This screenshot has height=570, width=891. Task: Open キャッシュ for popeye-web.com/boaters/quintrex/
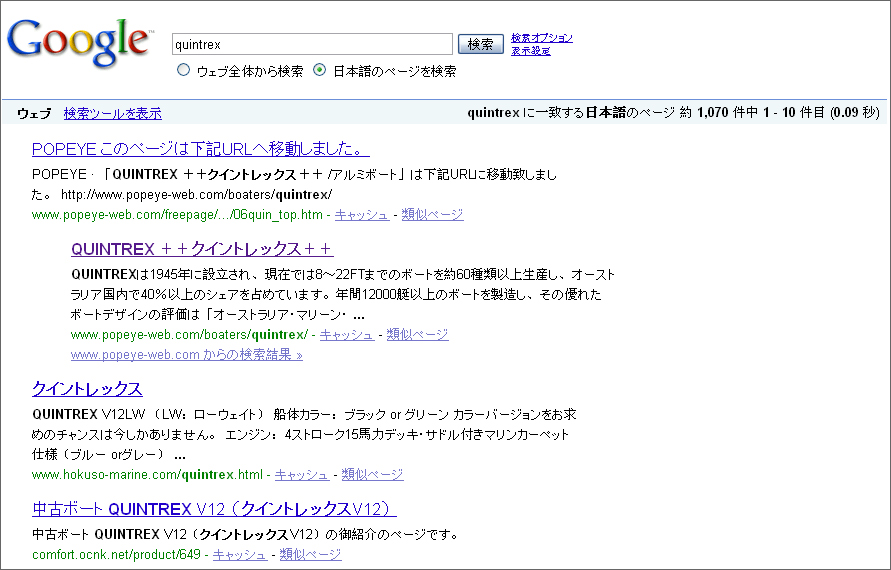(x=347, y=334)
